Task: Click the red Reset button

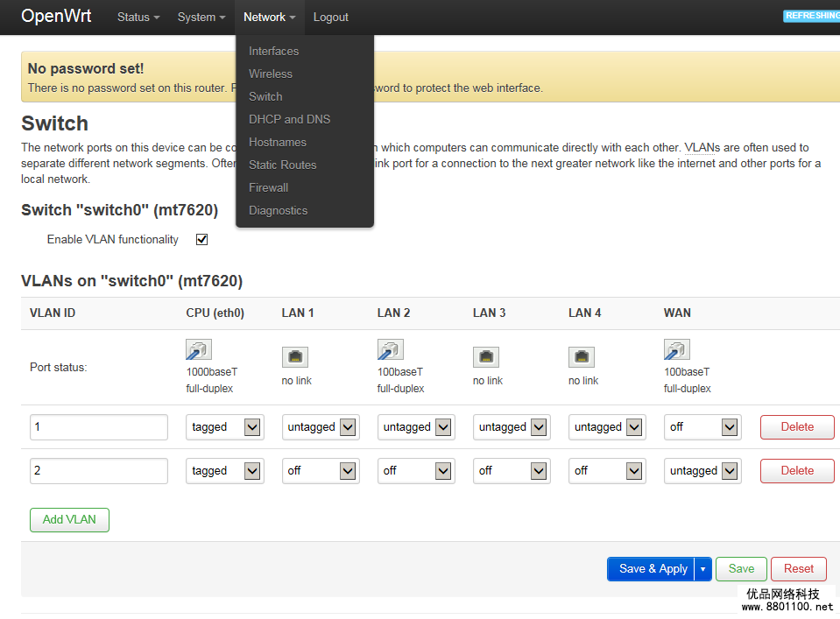Action: pos(799,569)
